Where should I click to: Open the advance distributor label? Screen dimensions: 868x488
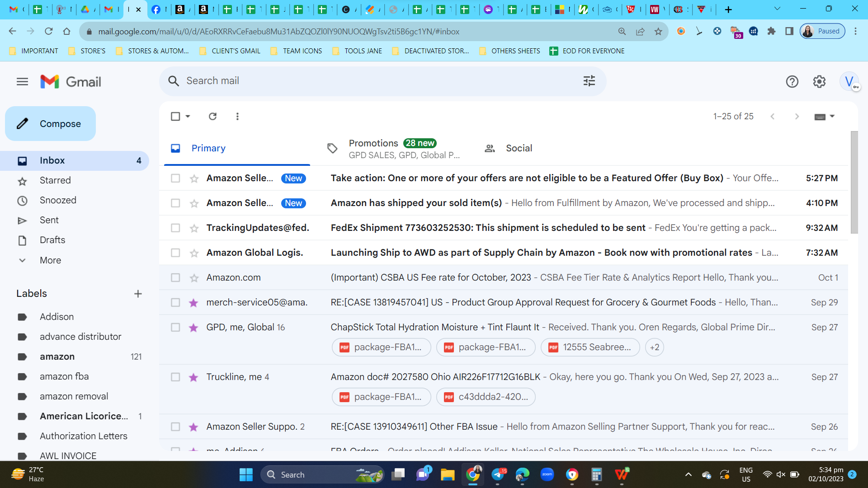(80, 337)
